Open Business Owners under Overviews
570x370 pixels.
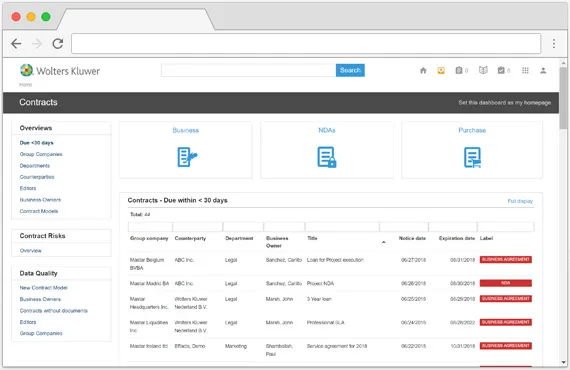pyautogui.click(x=40, y=200)
